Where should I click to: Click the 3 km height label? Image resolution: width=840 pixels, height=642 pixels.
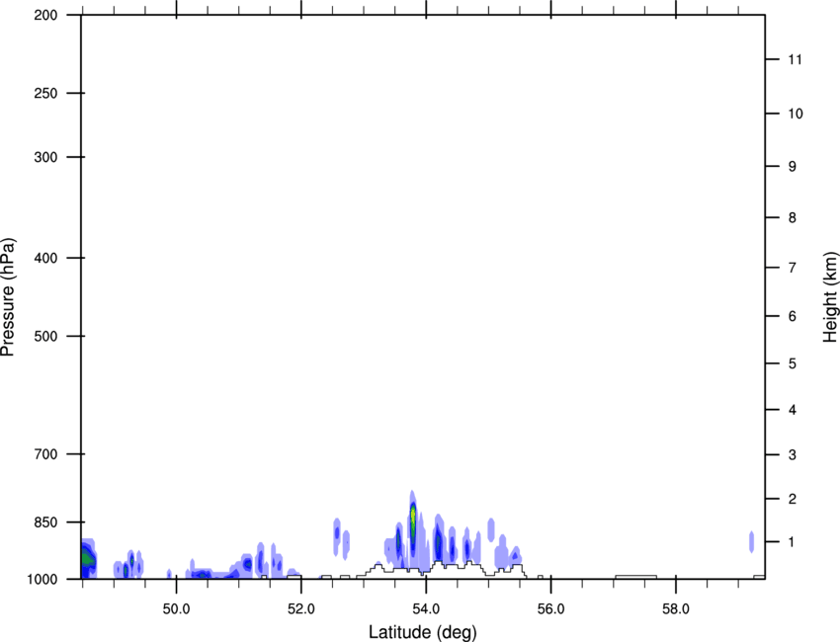click(x=793, y=454)
